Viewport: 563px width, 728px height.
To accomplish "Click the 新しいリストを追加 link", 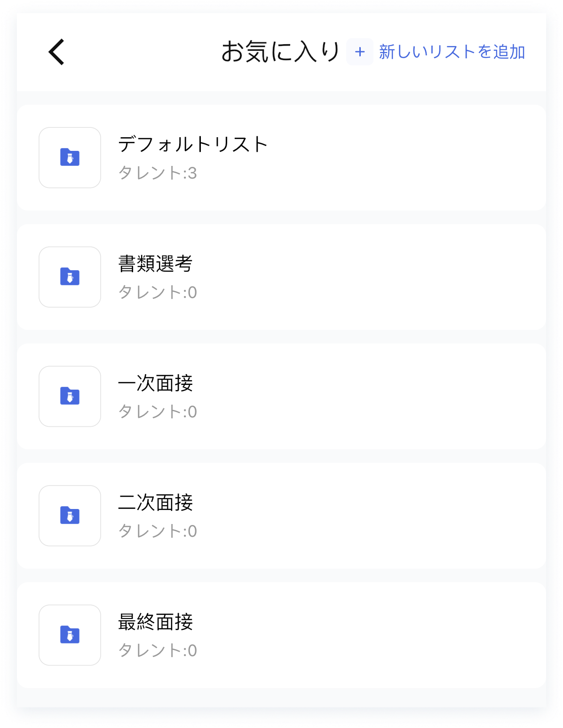I will tap(452, 52).
